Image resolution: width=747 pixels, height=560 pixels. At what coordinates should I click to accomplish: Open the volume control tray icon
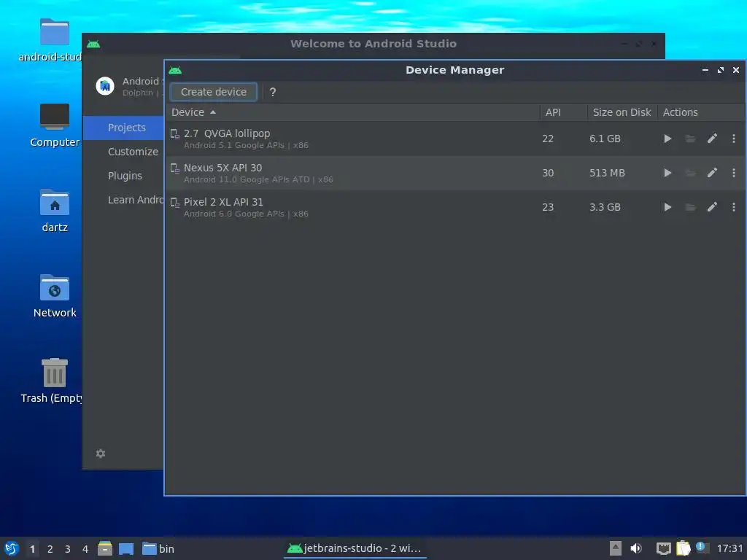[x=636, y=548]
